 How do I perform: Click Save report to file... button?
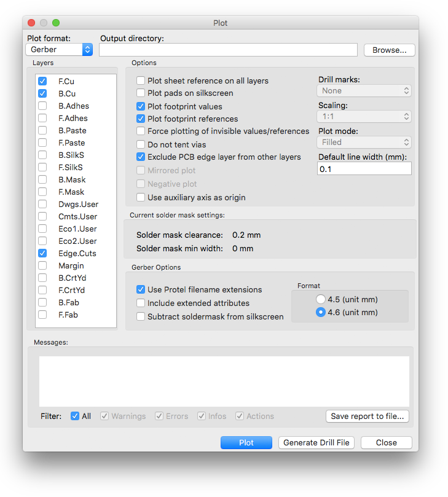coord(367,416)
